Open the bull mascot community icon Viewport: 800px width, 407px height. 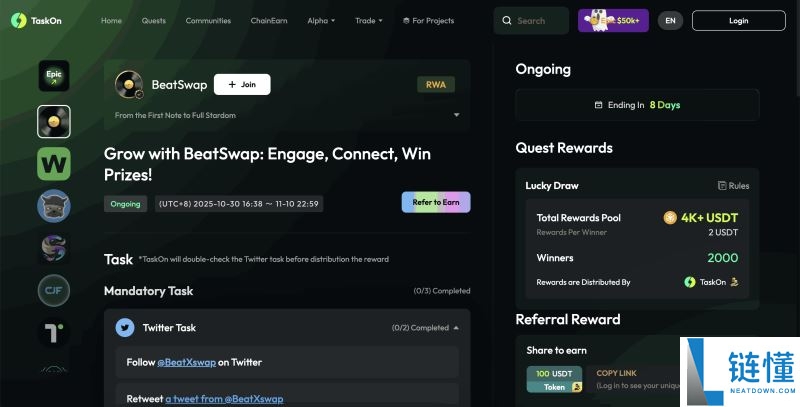54,206
